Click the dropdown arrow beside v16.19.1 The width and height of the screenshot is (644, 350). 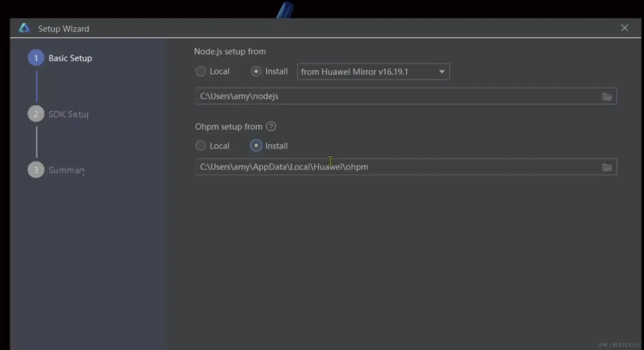(441, 72)
